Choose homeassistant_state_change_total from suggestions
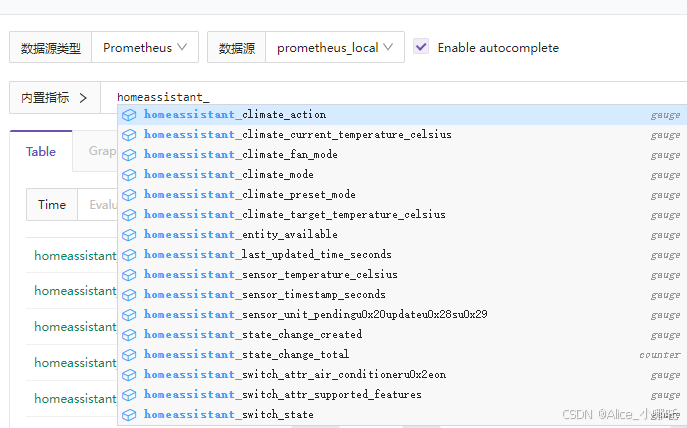The height and width of the screenshot is (428, 687). [x=402, y=354]
